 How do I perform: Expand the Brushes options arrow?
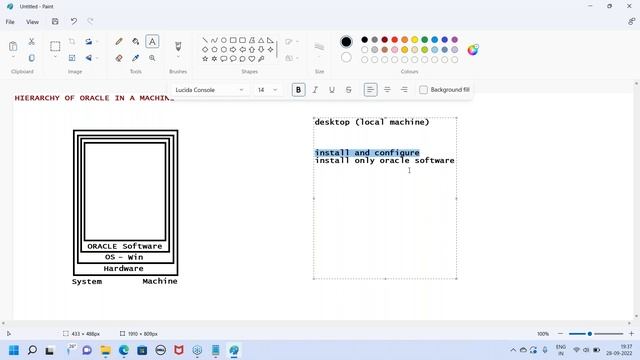[178, 57]
